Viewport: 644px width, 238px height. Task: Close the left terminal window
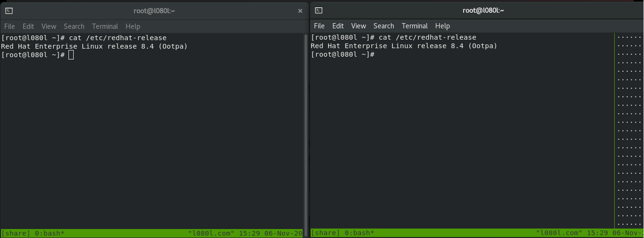[x=300, y=10]
